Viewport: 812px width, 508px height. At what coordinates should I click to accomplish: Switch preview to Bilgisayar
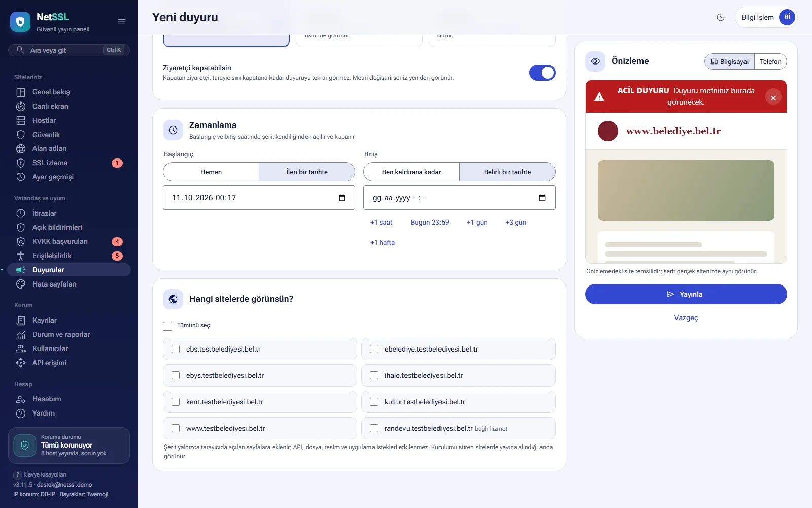pyautogui.click(x=730, y=61)
